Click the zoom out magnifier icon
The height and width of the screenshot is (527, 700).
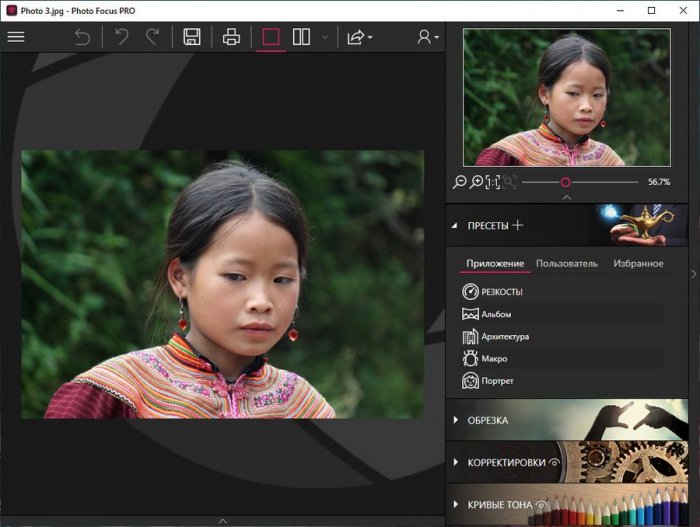[460, 182]
